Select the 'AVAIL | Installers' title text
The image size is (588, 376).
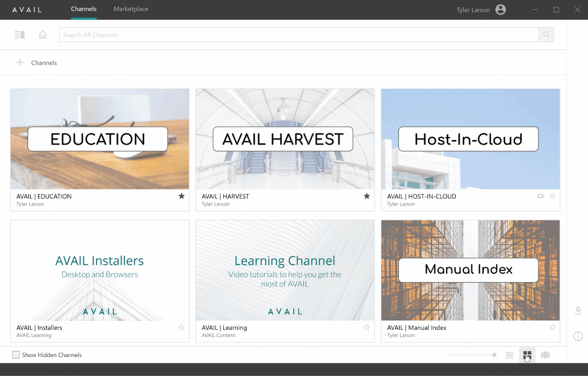click(x=39, y=328)
